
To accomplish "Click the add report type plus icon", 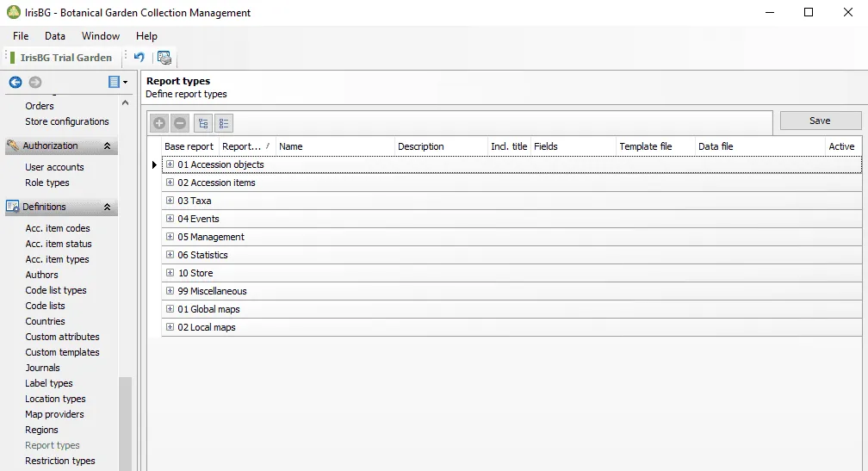I will click(159, 123).
